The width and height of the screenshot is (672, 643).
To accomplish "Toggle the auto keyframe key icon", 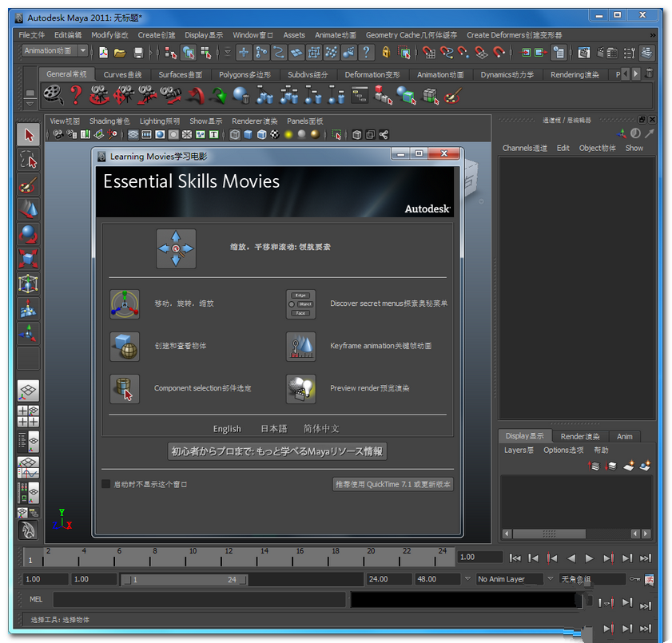I will [x=634, y=579].
